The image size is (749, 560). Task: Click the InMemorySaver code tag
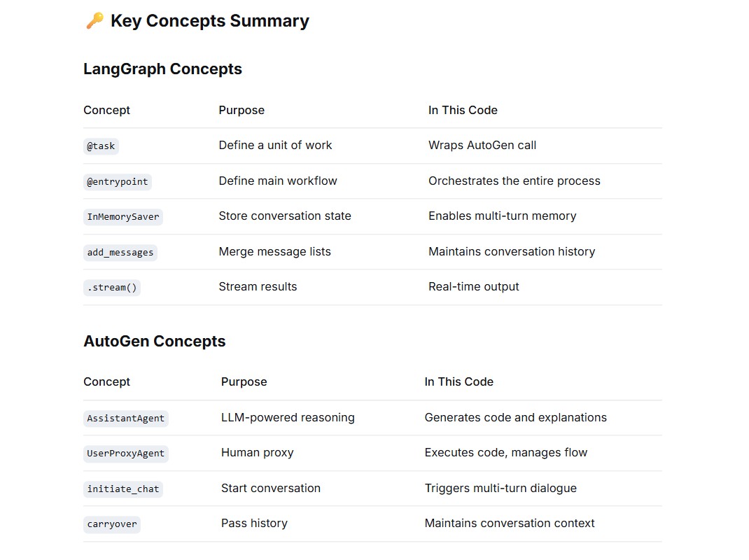(123, 217)
